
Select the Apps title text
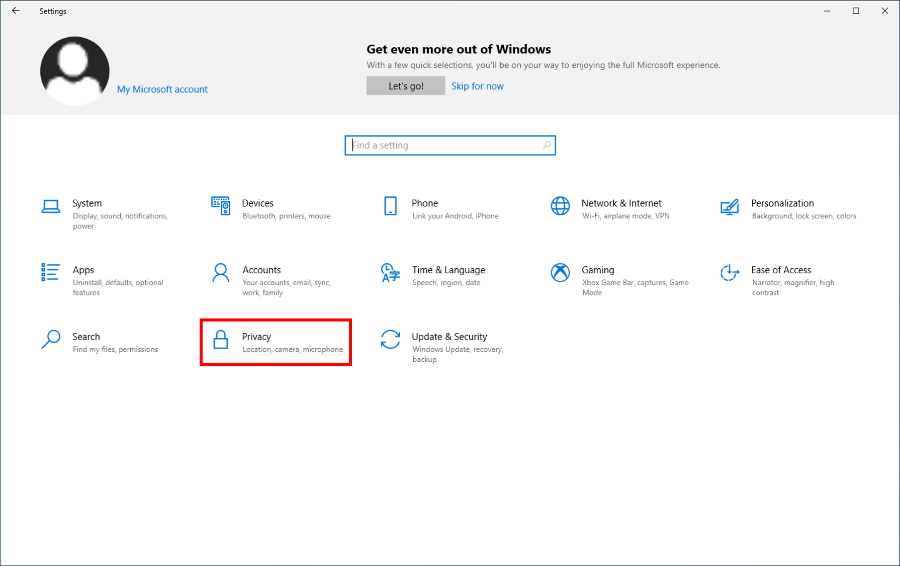(x=83, y=270)
